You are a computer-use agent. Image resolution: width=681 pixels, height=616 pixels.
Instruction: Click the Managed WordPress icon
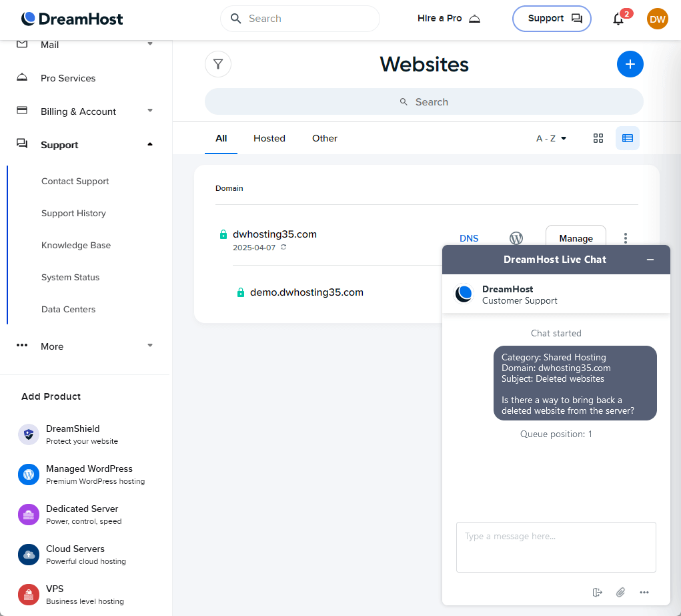29,475
